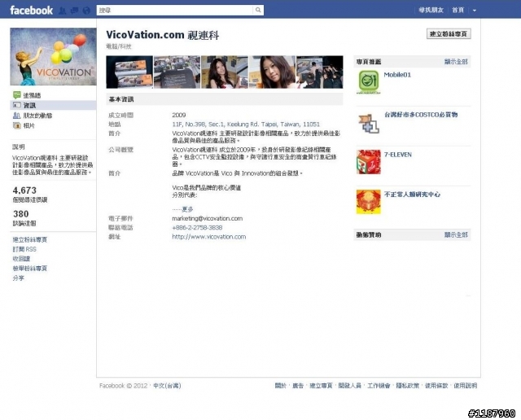
Task: Open notifications globe icon
Action: pyautogui.click(x=86, y=11)
